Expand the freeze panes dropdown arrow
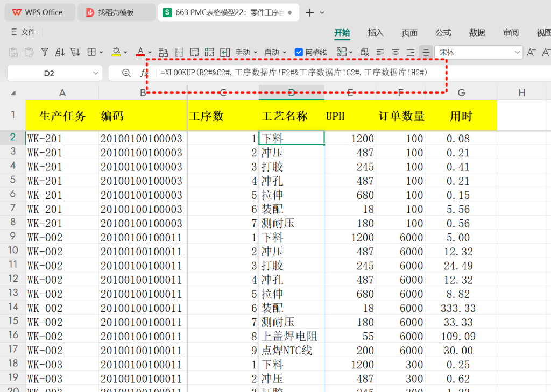 pos(351,52)
